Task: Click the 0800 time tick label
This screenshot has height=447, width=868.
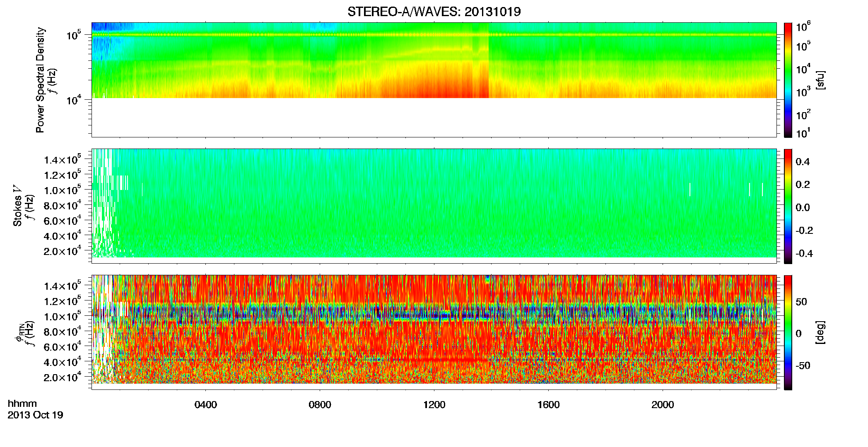Action: point(320,405)
